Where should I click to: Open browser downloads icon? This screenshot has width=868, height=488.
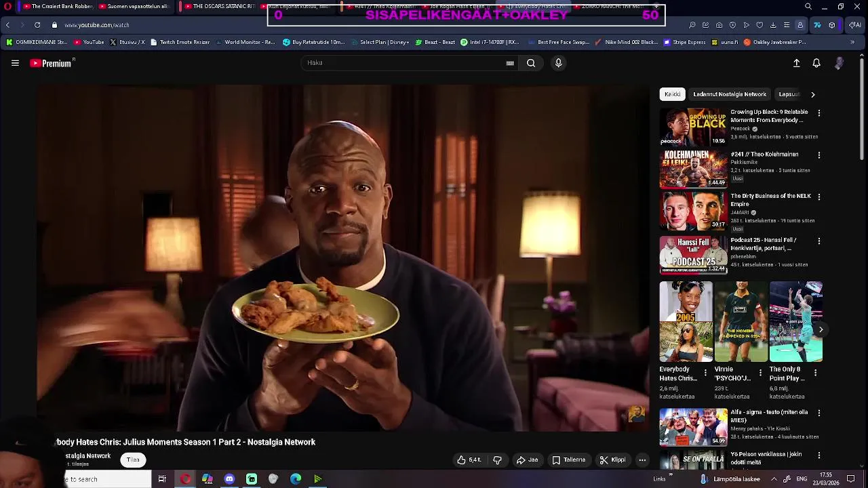pyautogui.click(x=773, y=25)
